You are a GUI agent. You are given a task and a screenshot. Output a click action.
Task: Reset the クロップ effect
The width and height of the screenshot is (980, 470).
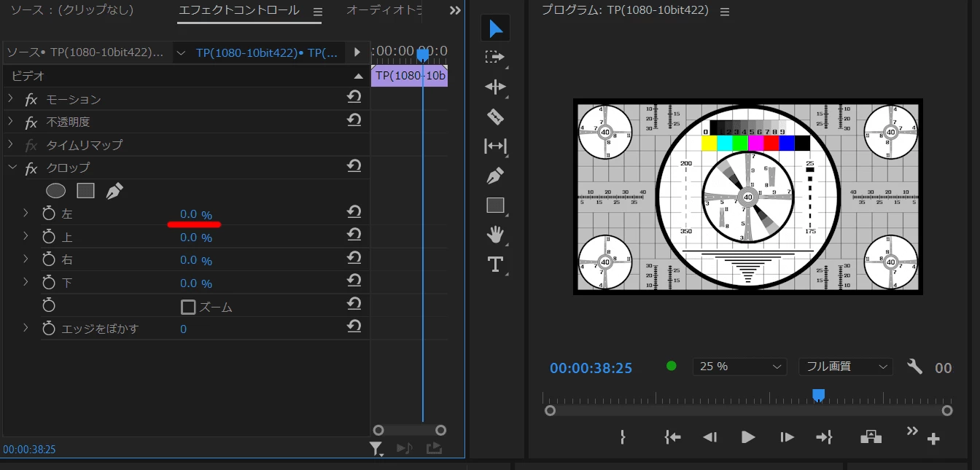[x=354, y=167]
